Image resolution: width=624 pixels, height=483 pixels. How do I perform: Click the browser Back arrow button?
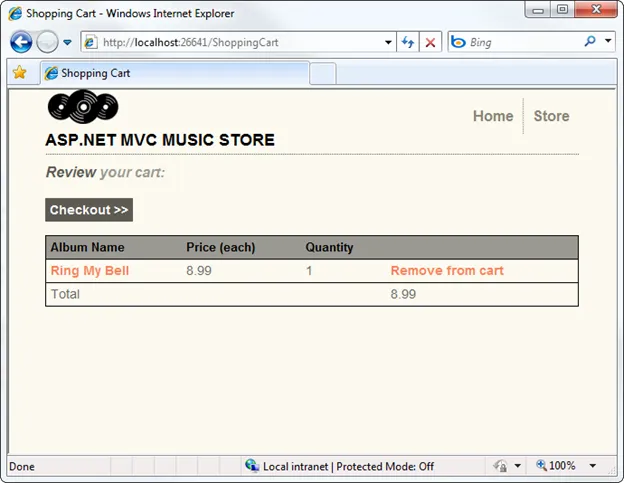coord(21,43)
